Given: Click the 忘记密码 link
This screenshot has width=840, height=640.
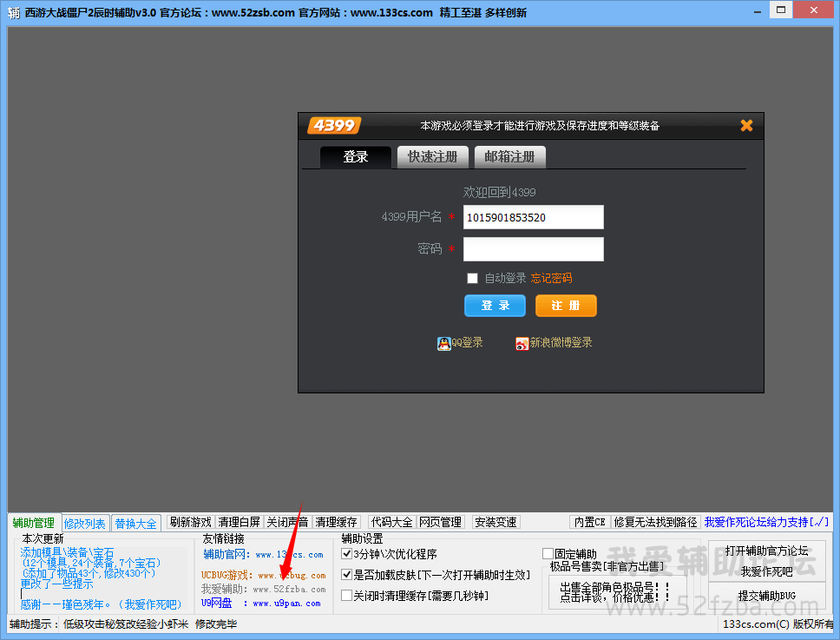Looking at the screenshot, I should 551,279.
